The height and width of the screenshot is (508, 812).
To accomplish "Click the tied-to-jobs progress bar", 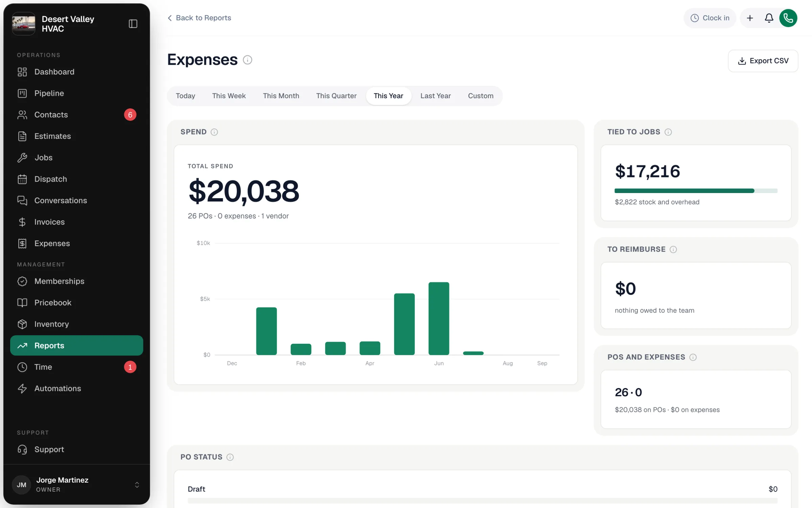I will [x=696, y=191].
